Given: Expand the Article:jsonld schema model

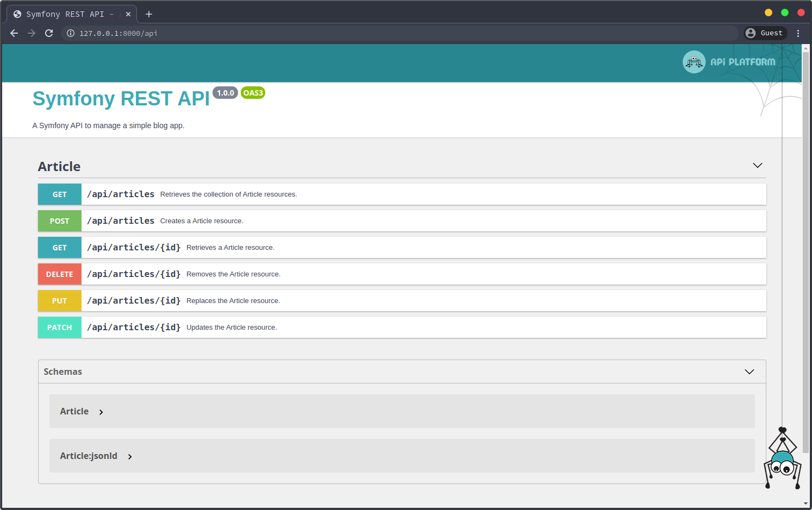Looking at the screenshot, I should (x=130, y=456).
